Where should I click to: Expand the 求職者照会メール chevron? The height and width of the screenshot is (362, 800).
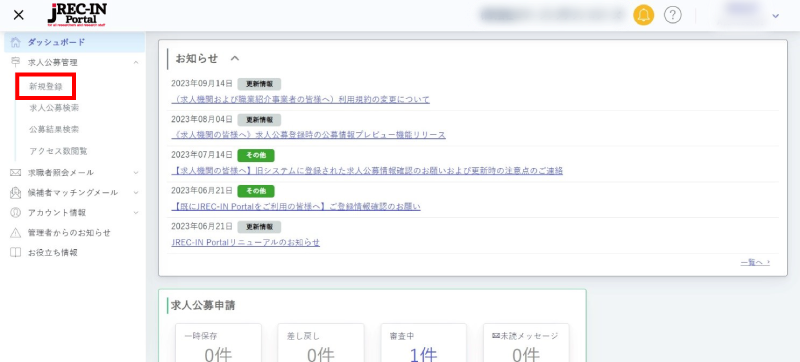pyautogui.click(x=136, y=173)
